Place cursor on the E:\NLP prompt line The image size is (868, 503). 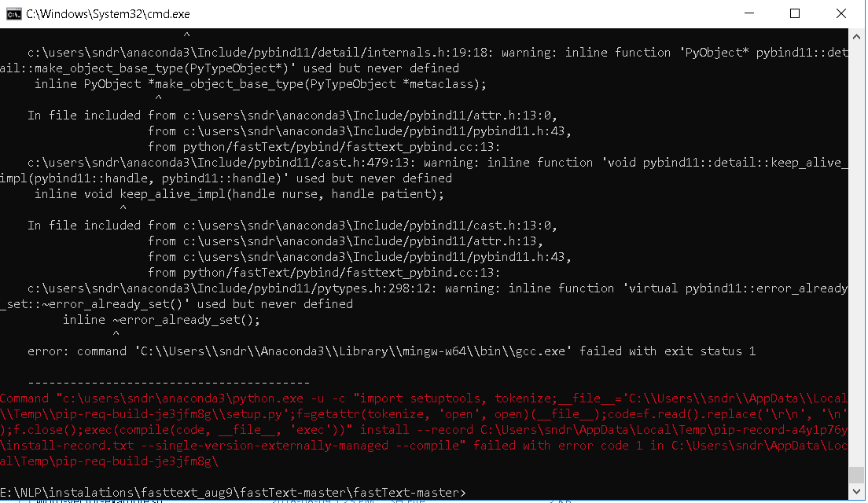(x=236, y=492)
